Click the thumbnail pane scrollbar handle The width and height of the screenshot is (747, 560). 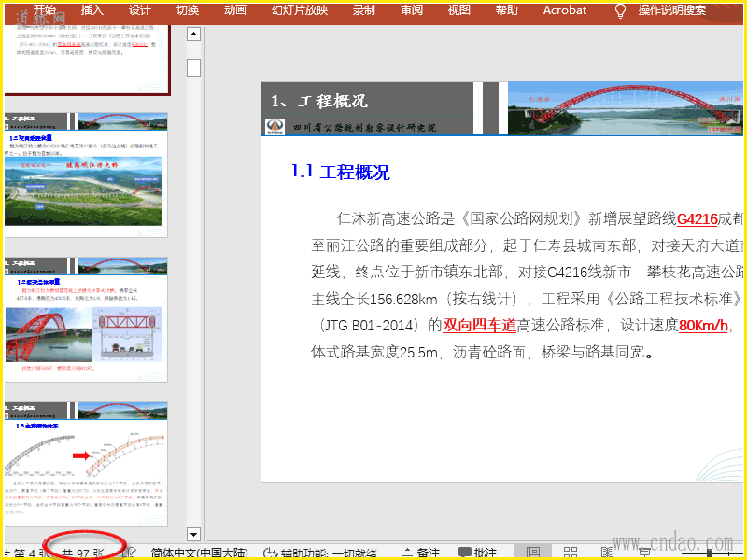(x=193, y=67)
